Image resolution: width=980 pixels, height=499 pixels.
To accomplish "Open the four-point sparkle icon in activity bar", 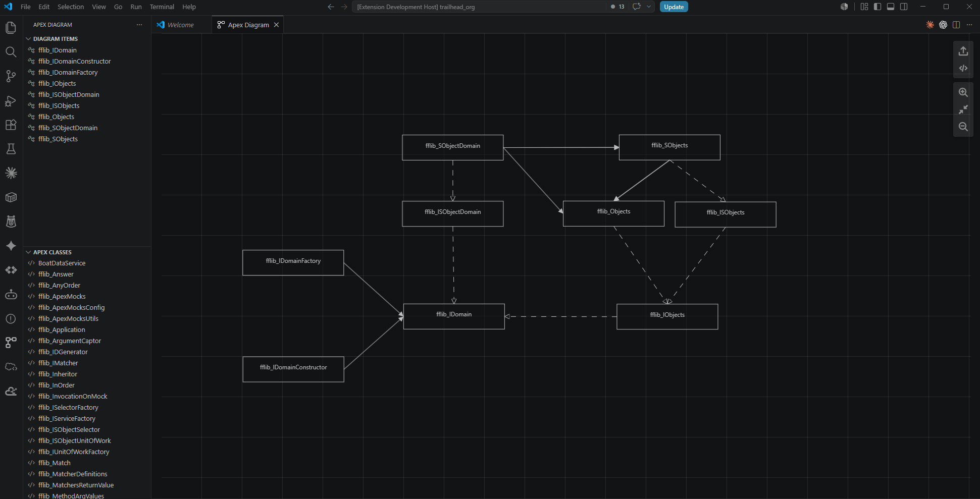I will pos(11,246).
